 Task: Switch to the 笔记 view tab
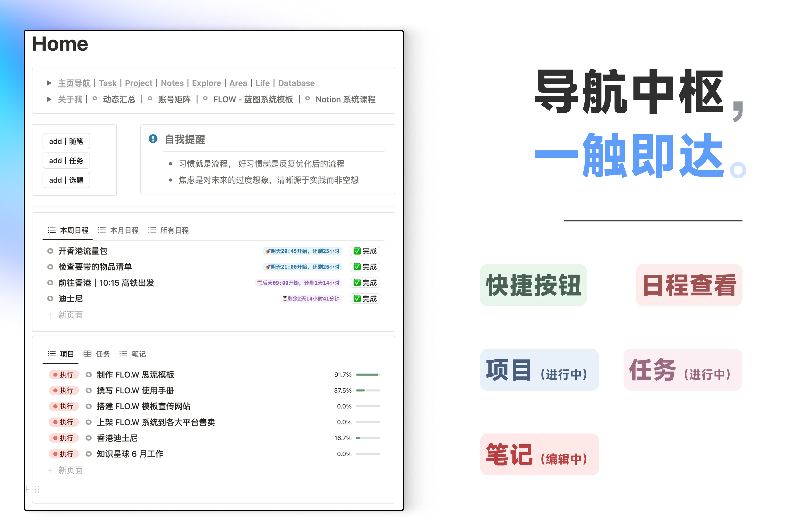[132, 354]
